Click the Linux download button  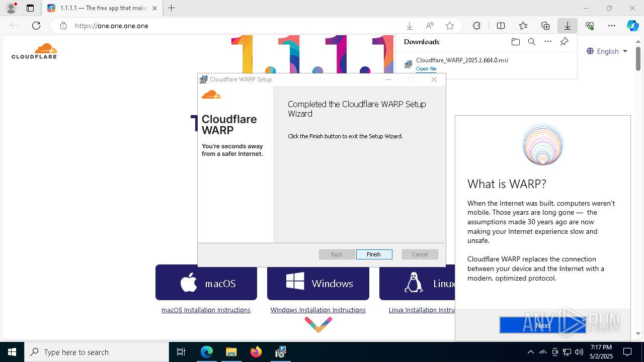[x=417, y=283]
